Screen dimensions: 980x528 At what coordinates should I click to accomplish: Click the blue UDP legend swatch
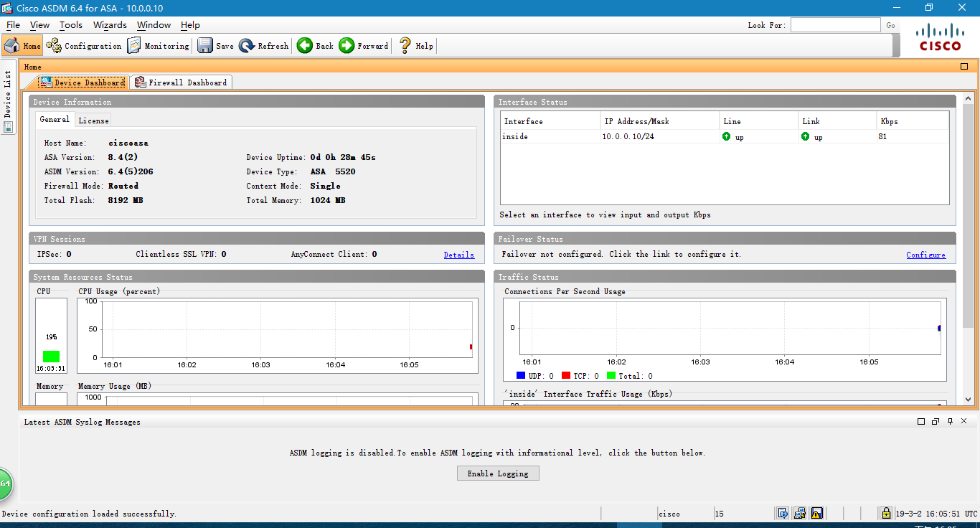click(521, 375)
